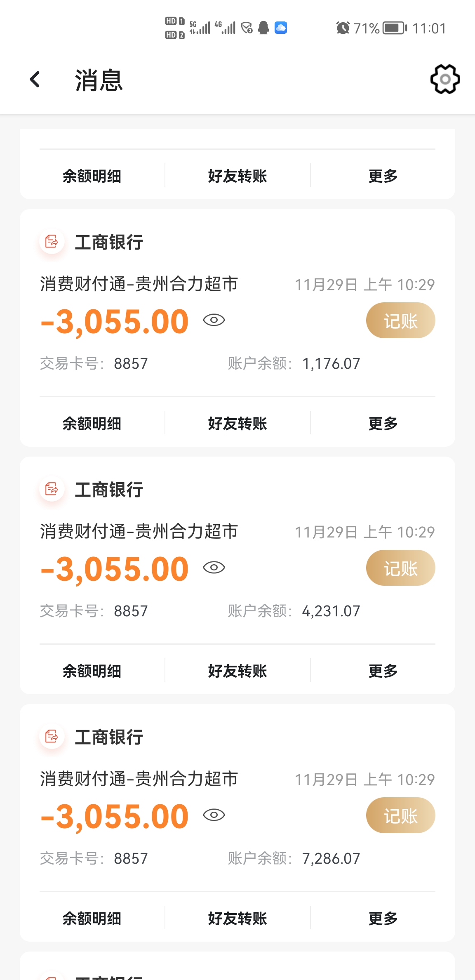Open 好友转账 on balance 4,231.07 card
Viewport: 475px width, 980px height.
(x=237, y=671)
